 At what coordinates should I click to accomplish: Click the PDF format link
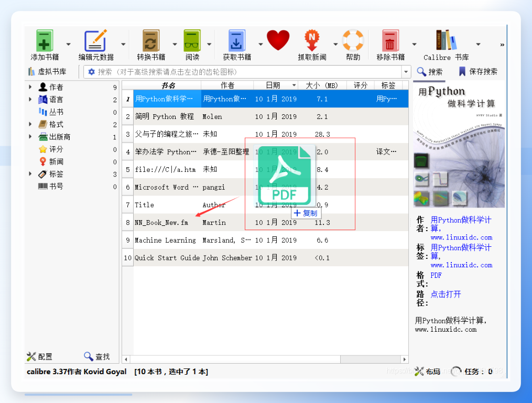tap(436, 275)
